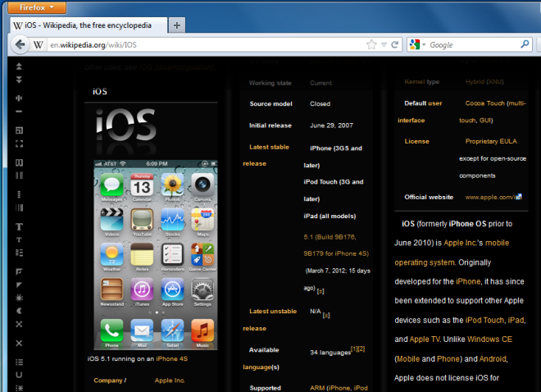The width and height of the screenshot is (541, 392).
Task: Click the [±] link next to N/A
Action: (326, 315)
